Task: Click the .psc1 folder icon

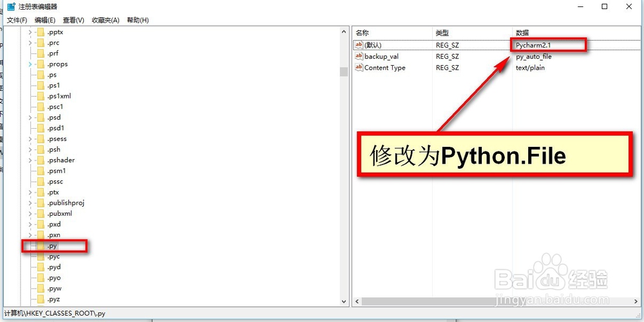Action: click(40, 107)
